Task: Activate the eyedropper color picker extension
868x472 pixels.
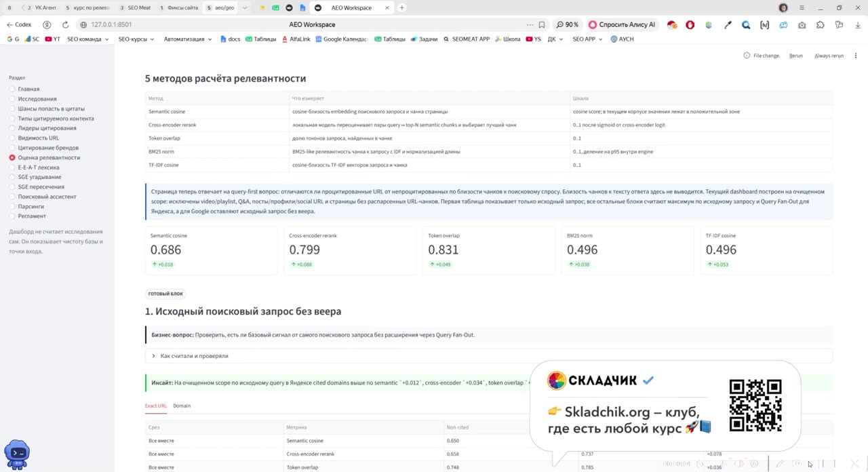Action: coord(728,24)
